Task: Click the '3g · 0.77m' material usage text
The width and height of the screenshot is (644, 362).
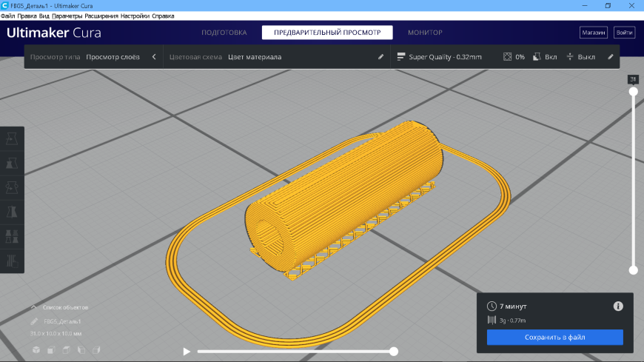Action: pyautogui.click(x=512, y=321)
